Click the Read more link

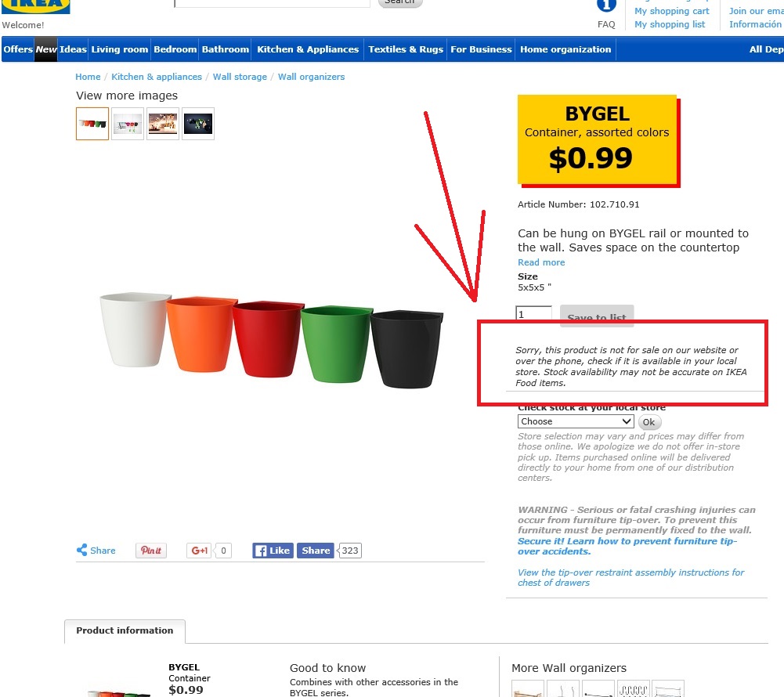pyautogui.click(x=541, y=262)
